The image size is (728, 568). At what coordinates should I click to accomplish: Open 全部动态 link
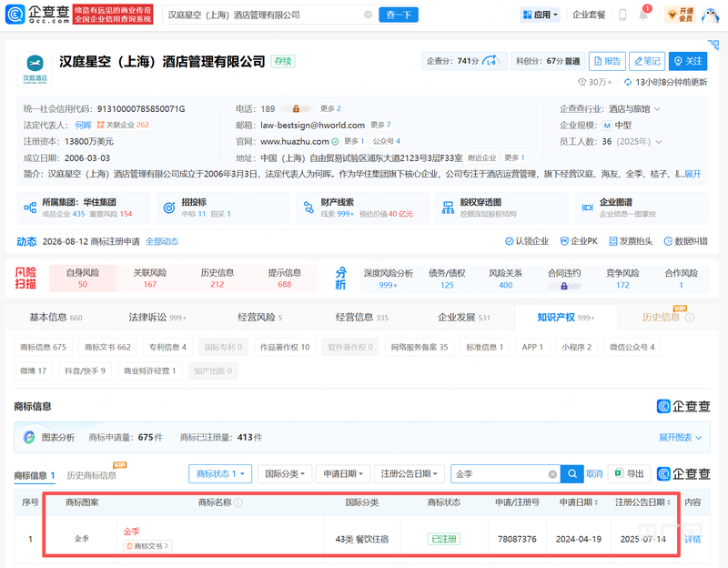162,241
